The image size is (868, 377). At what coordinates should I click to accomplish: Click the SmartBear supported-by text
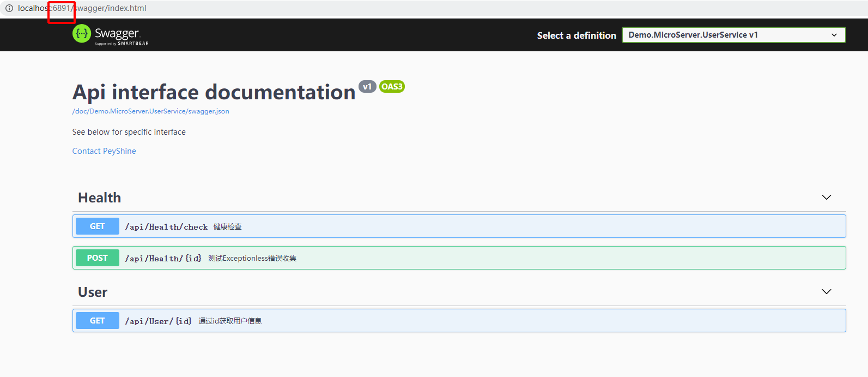(x=122, y=44)
